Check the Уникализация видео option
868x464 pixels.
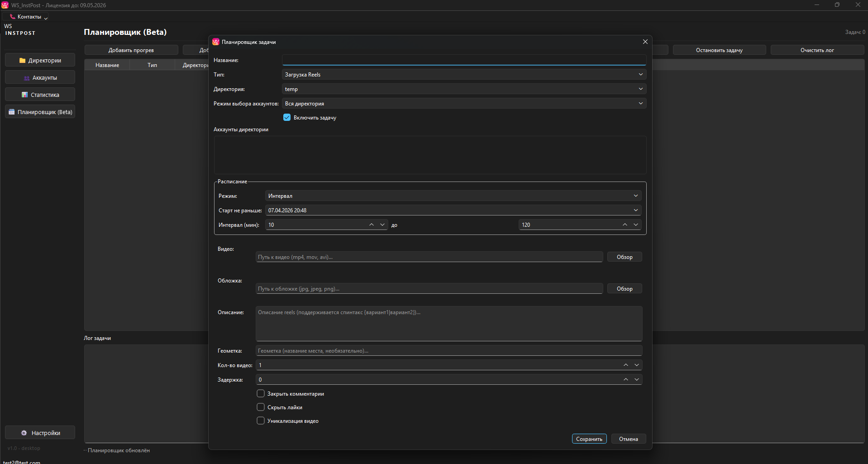[x=261, y=421]
